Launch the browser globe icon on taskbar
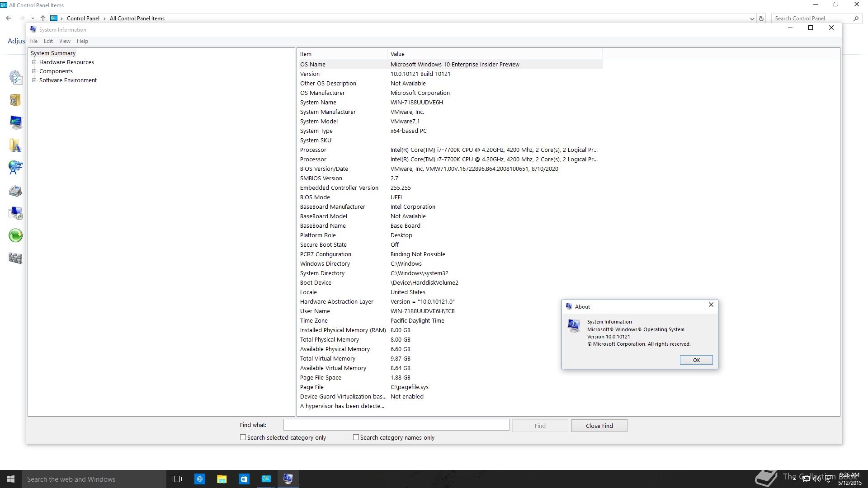This screenshot has height=488, width=868. (x=199, y=479)
